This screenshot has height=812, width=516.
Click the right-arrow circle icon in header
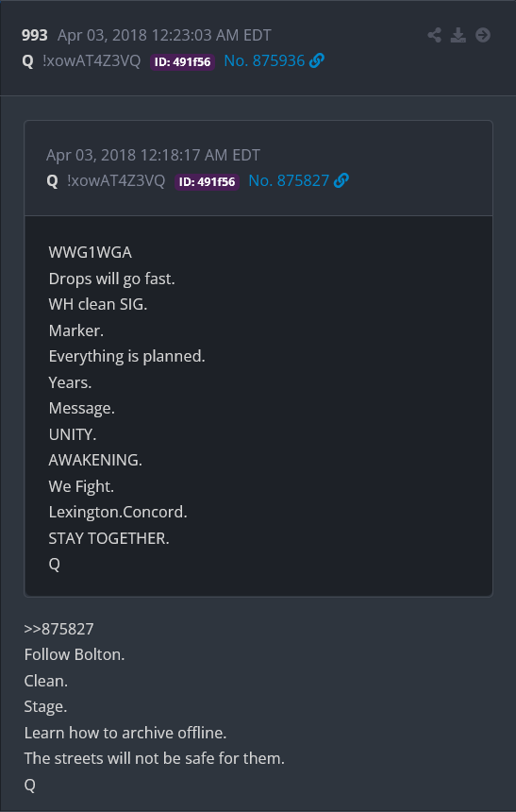coord(483,35)
